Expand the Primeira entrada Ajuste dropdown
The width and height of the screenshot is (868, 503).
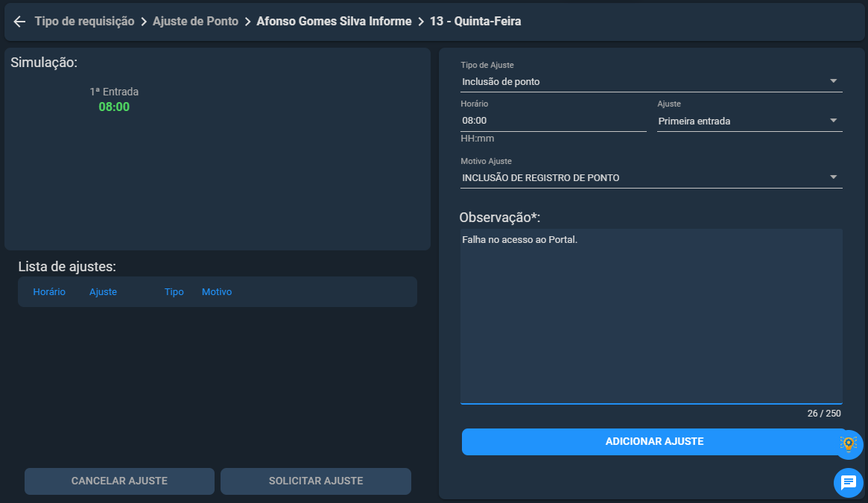(750, 121)
